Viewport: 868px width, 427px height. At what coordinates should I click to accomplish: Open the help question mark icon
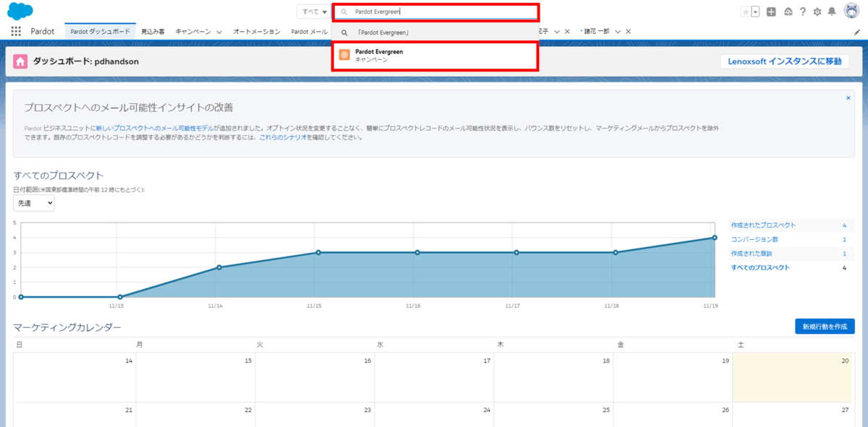[802, 12]
